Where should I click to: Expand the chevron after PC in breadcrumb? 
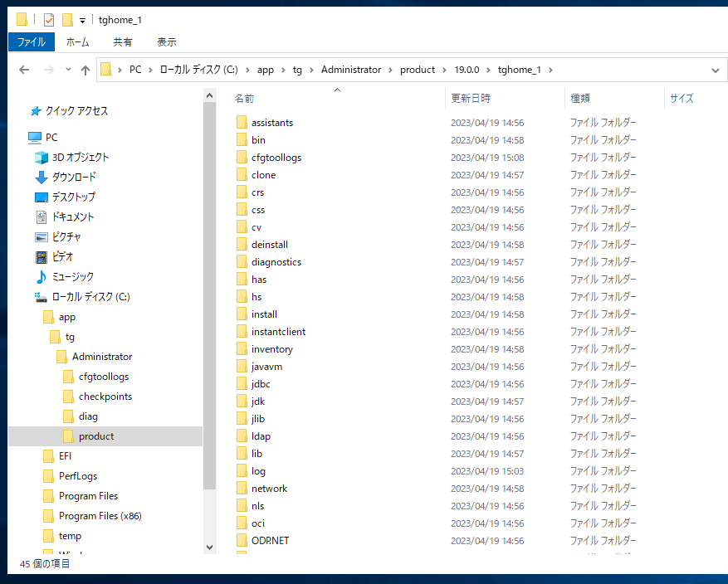pos(150,70)
